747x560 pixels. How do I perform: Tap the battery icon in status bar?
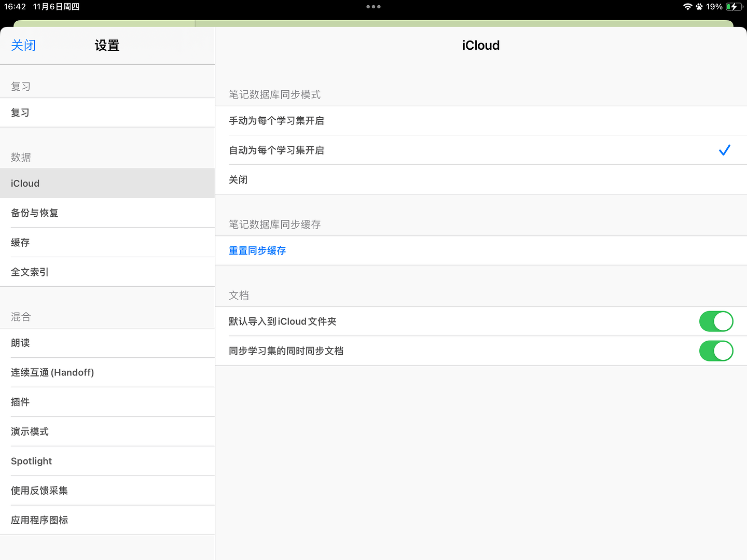(x=734, y=7)
